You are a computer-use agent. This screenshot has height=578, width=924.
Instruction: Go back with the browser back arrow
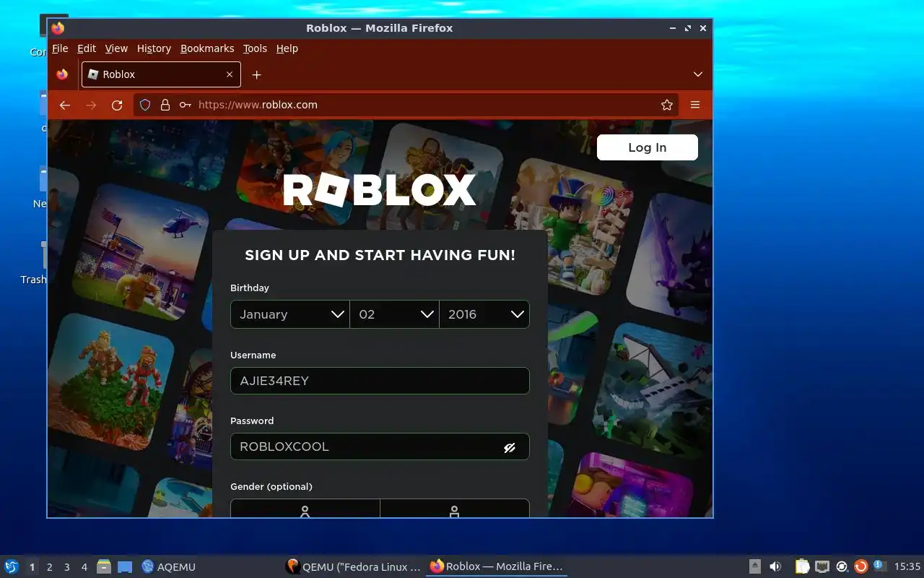pos(65,105)
